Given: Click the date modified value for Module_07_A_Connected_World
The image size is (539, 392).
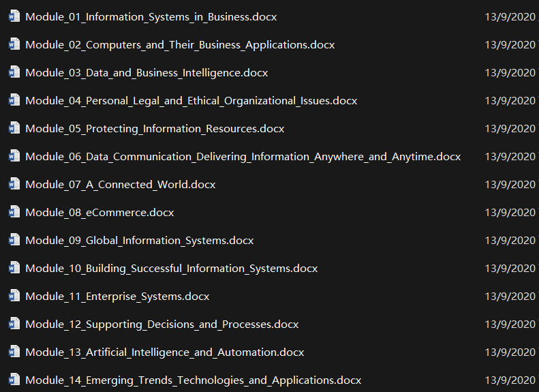Looking at the screenshot, I should (510, 185).
